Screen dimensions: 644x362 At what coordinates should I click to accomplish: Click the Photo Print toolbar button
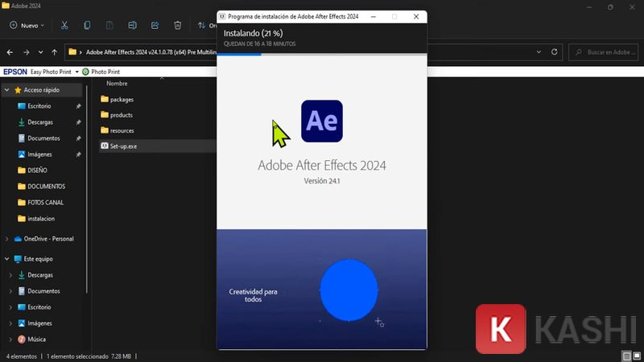[101, 72]
